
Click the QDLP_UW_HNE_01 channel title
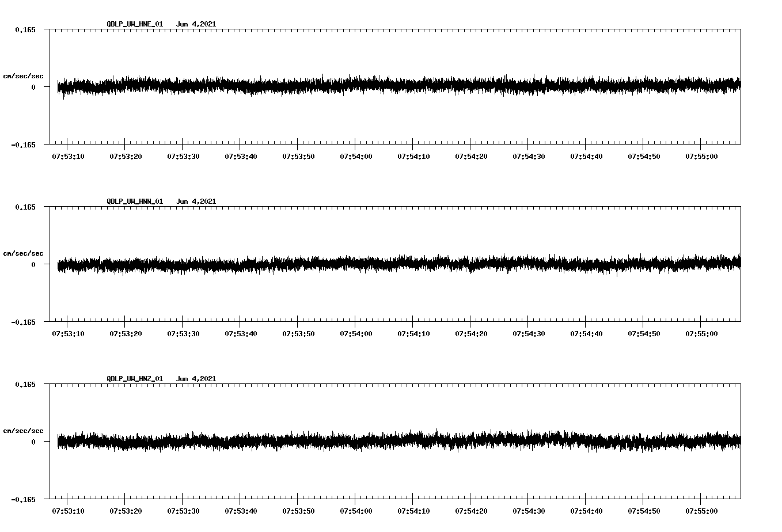135,24
